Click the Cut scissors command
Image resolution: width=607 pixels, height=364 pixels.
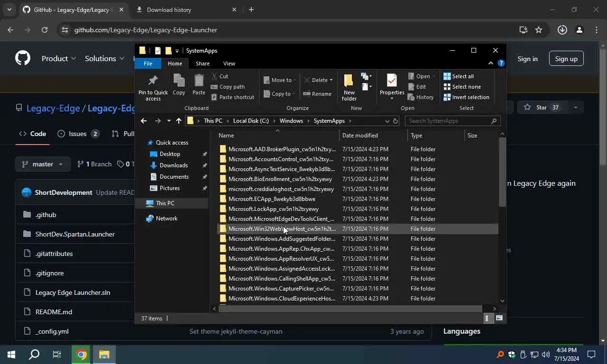[220, 76]
